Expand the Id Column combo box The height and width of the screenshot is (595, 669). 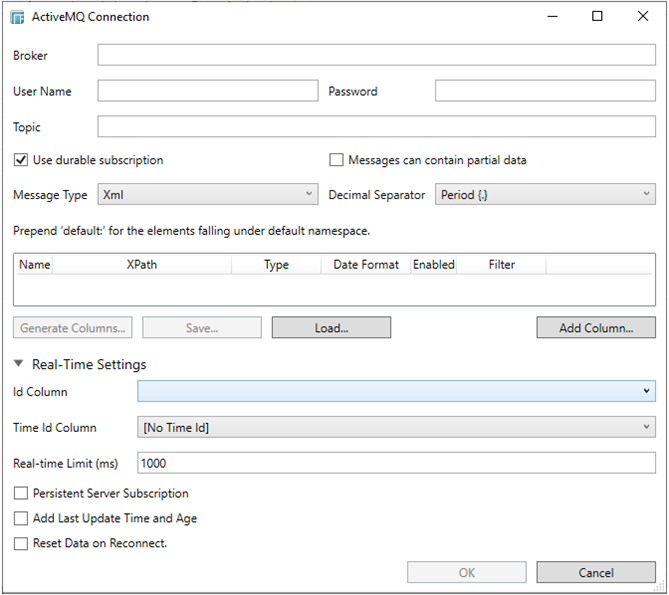click(396, 392)
